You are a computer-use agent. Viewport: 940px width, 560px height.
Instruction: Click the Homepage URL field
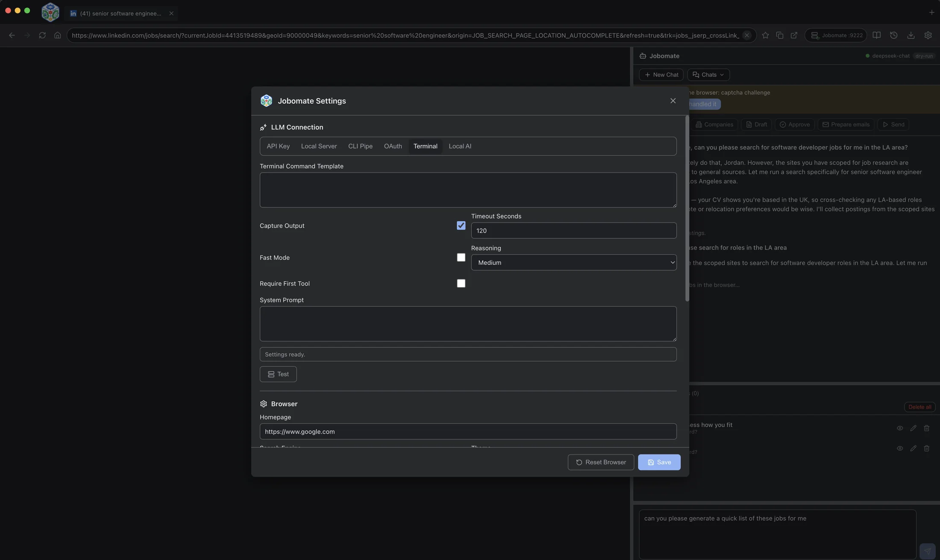click(468, 431)
